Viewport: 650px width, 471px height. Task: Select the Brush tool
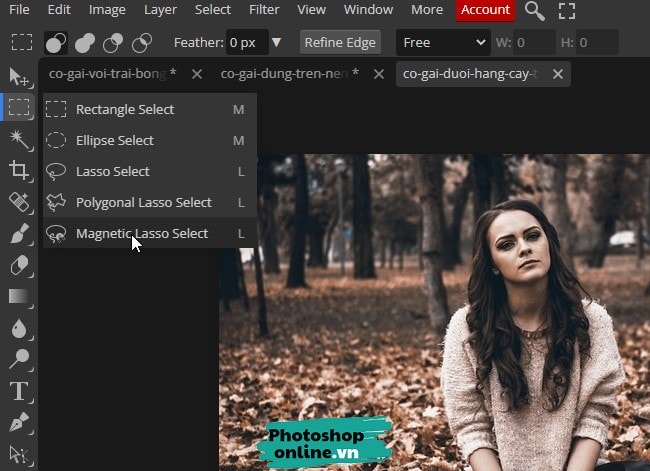[18, 234]
